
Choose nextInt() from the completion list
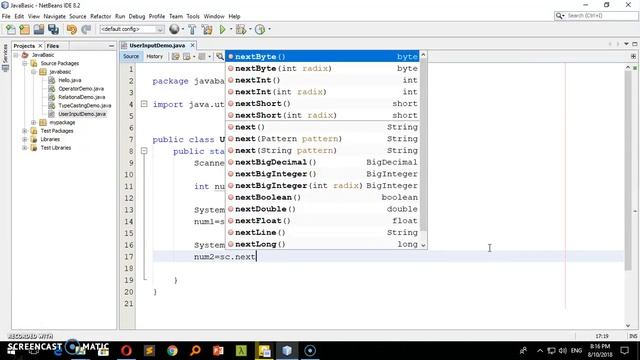point(322,80)
